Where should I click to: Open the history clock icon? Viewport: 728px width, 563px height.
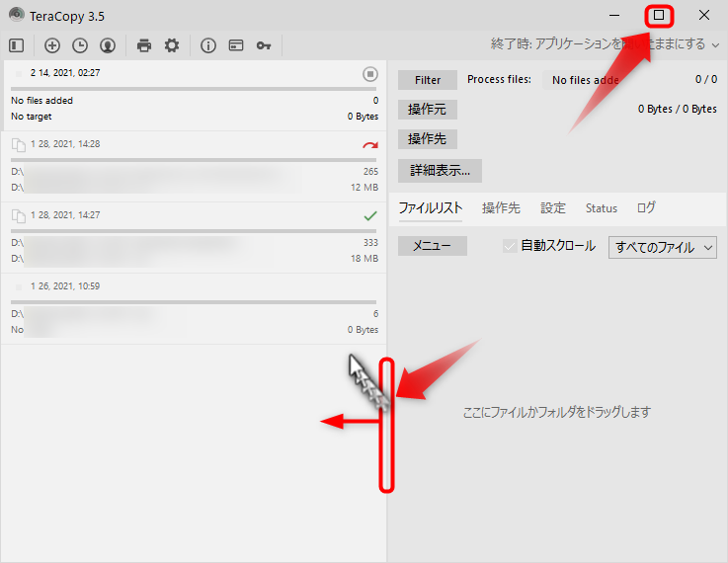tap(80, 45)
